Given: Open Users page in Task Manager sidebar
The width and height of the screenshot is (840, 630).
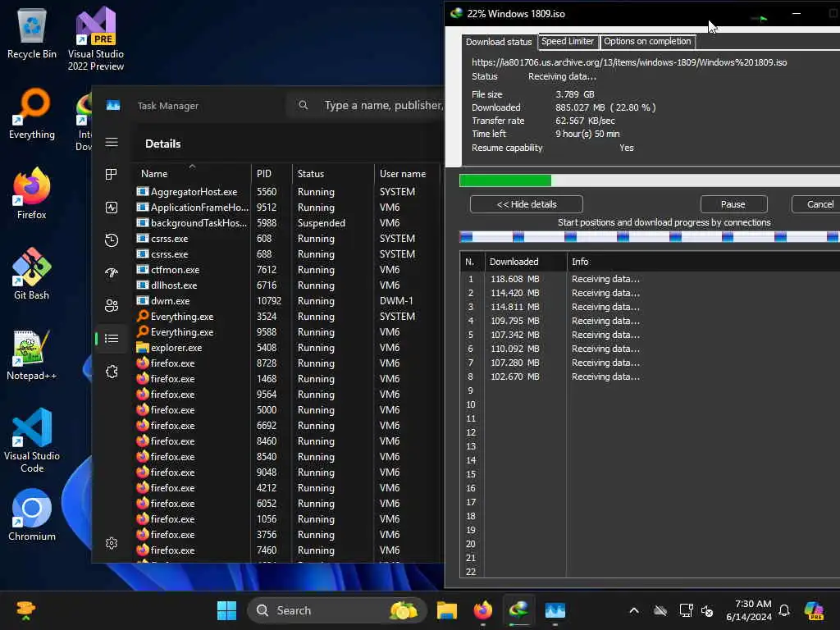Looking at the screenshot, I should click(112, 305).
